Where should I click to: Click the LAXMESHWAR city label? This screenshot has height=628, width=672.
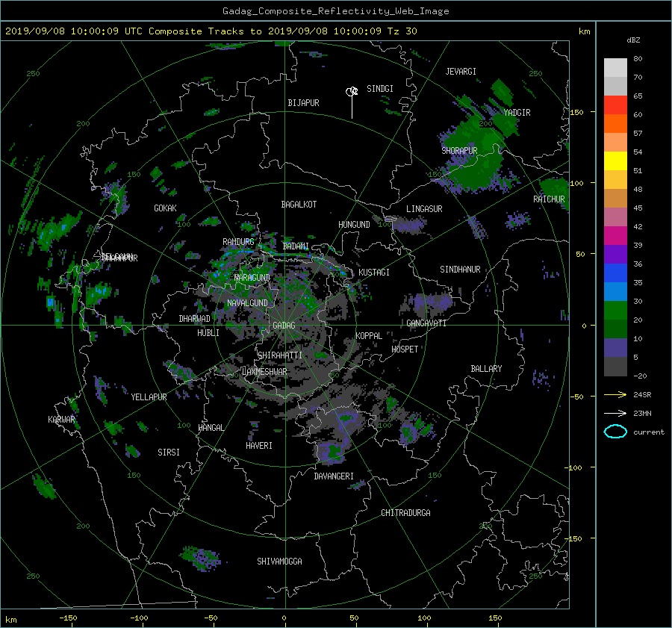[x=264, y=372]
